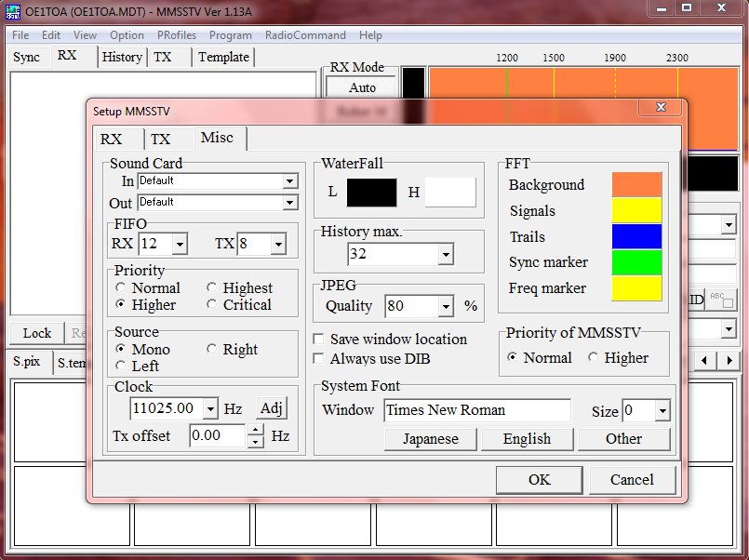Click the right arrow scroll button
This screenshot has width=749, height=560.
click(729, 360)
